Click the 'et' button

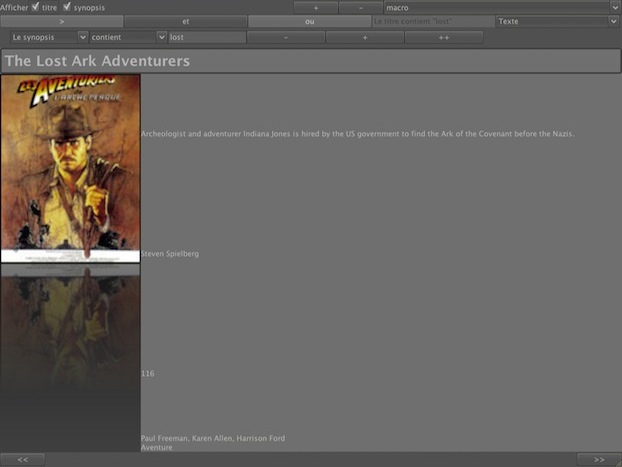(x=185, y=21)
